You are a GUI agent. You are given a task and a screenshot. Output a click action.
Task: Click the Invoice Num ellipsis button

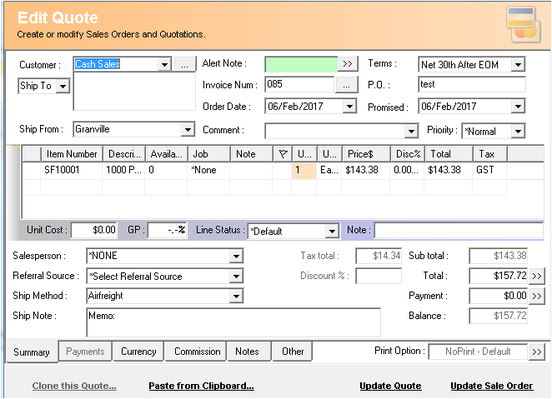(x=346, y=85)
